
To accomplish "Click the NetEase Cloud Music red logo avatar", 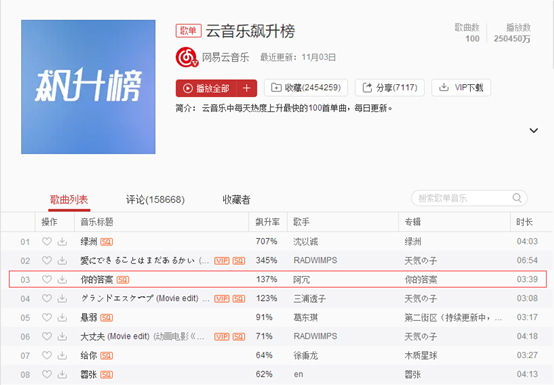I will click(x=187, y=57).
